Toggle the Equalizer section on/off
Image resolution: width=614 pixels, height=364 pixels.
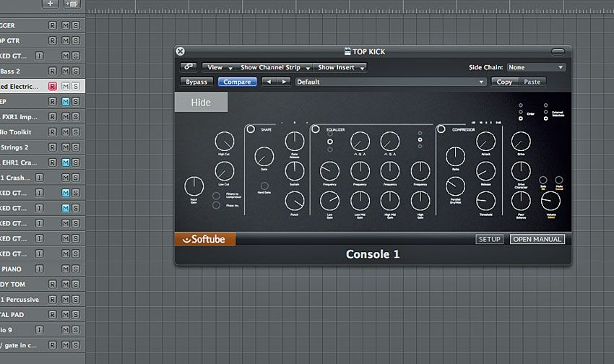[315, 129]
